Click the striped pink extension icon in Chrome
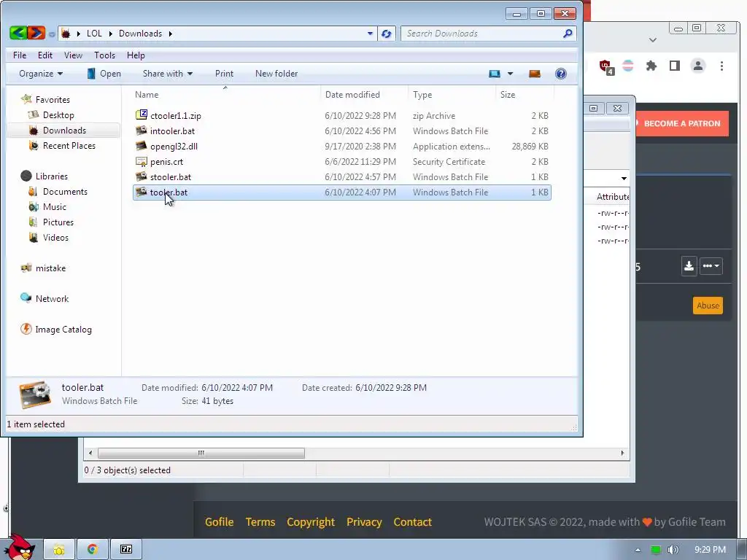The image size is (747, 560). tap(628, 66)
